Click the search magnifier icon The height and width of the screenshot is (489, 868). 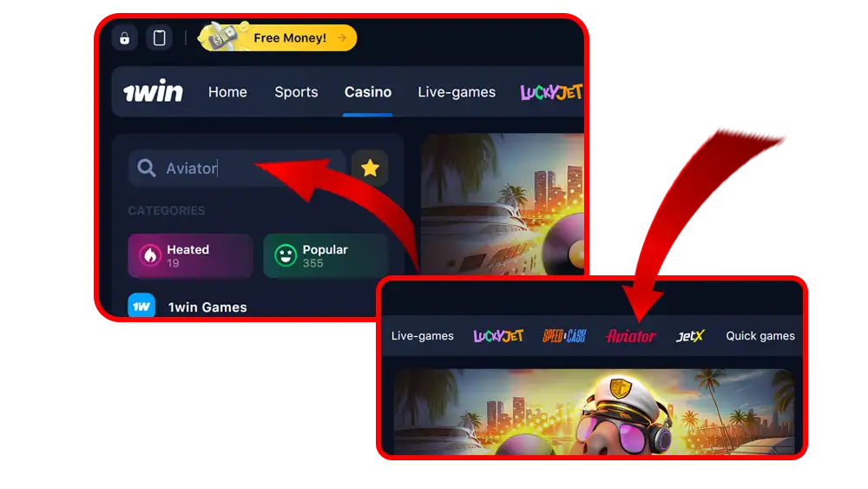tap(146, 168)
